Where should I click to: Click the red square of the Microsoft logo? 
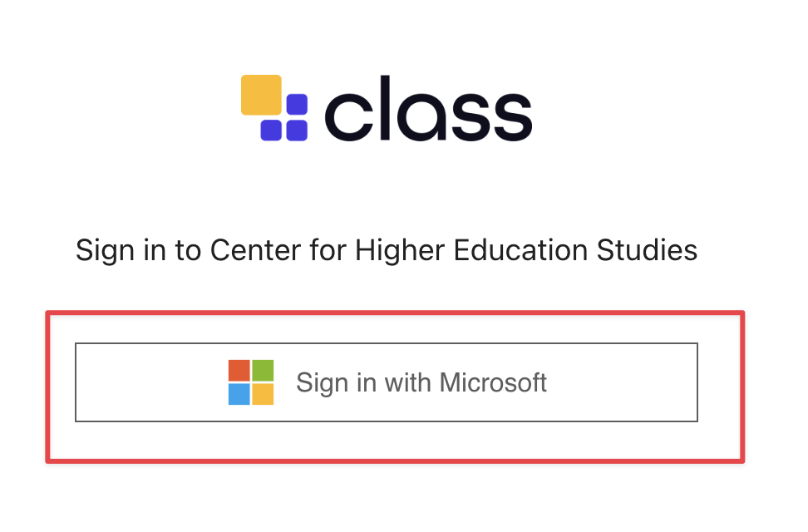(x=239, y=371)
